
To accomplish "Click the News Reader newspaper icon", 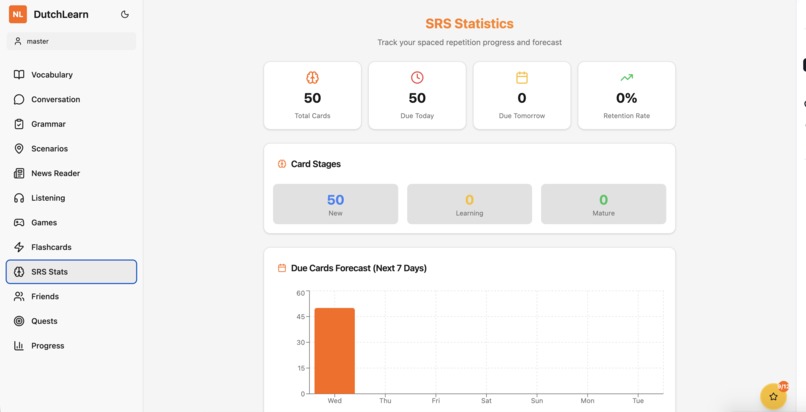I will point(19,173).
